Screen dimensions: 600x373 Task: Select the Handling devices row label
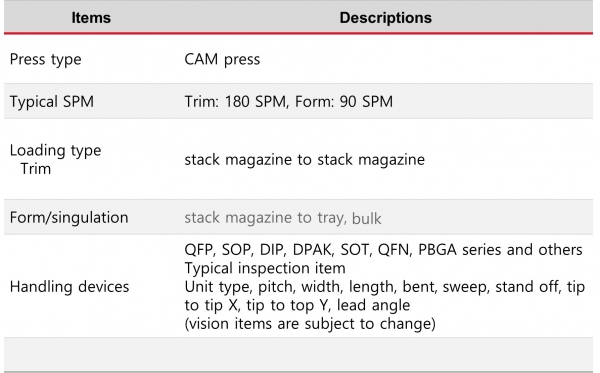pos(69,287)
